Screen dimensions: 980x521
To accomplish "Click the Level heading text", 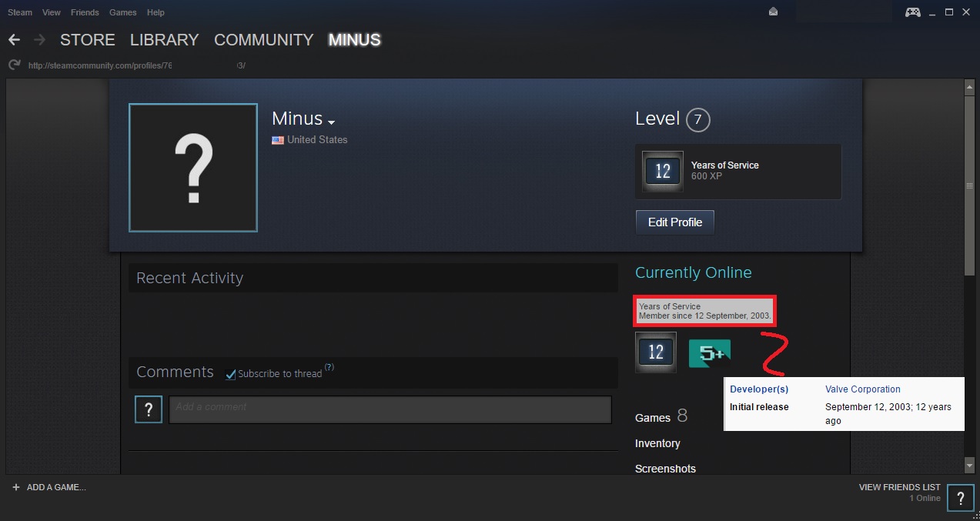I will click(x=657, y=119).
